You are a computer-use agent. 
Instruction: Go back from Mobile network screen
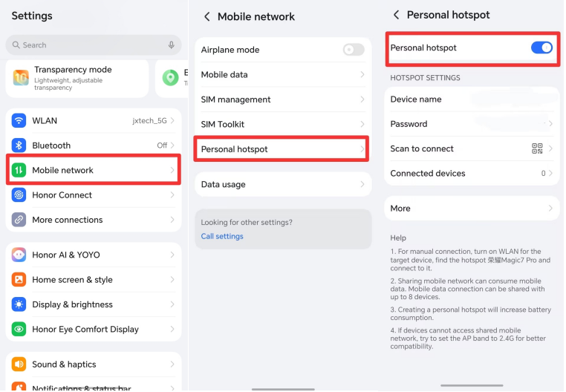[207, 16]
